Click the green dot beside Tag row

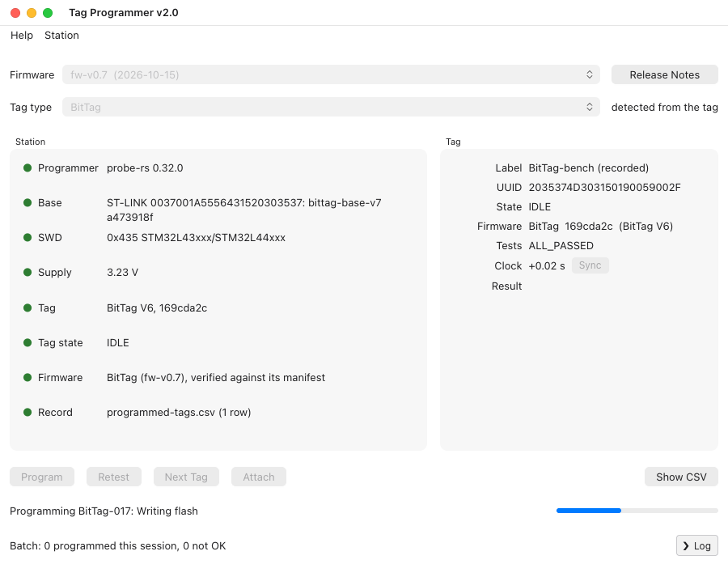(x=28, y=307)
